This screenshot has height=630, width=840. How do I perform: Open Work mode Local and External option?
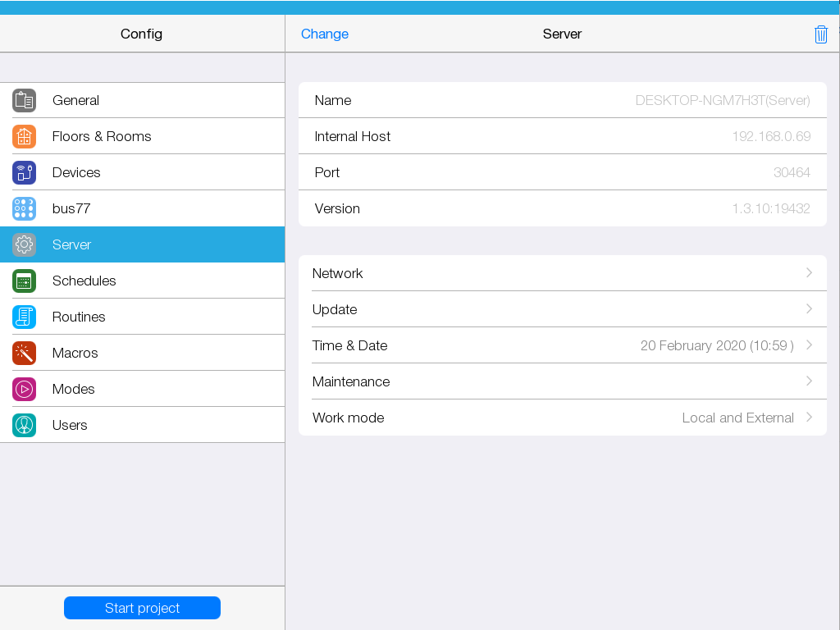point(562,418)
